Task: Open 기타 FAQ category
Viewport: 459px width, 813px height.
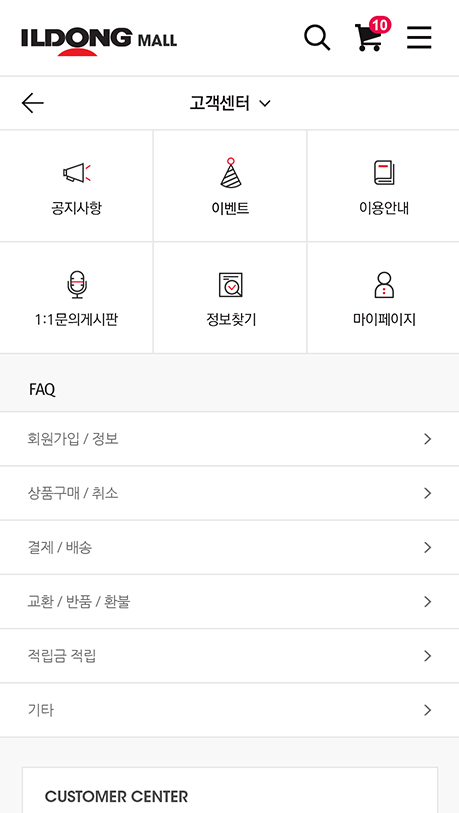Action: 229,710
